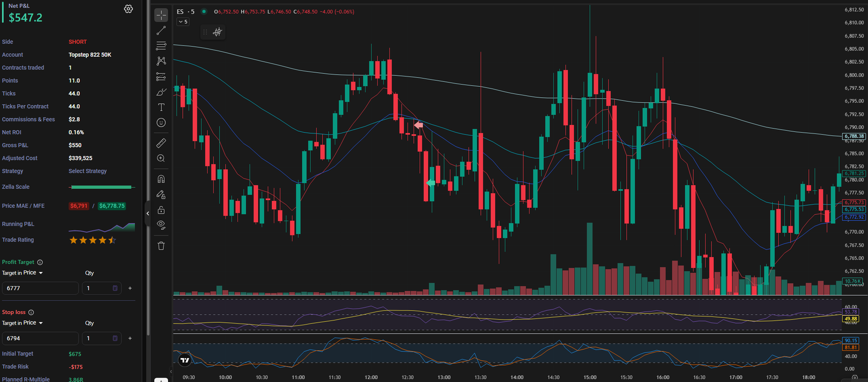Open Stop loss 'Target in Price' dropdown
Viewport: 868px width, 382px height.
click(x=23, y=323)
